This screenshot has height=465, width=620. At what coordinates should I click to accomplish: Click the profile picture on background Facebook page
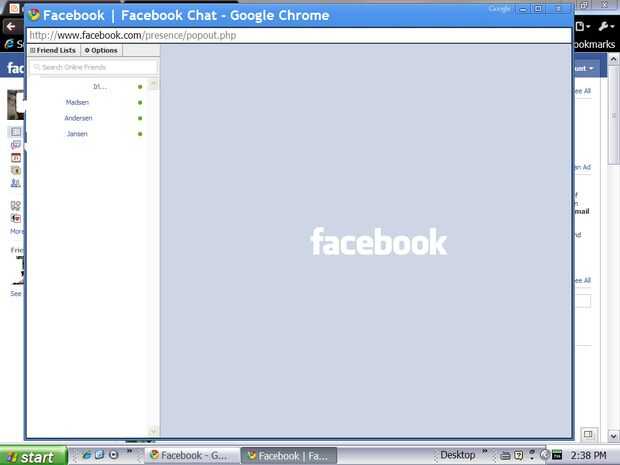[15, 105]
